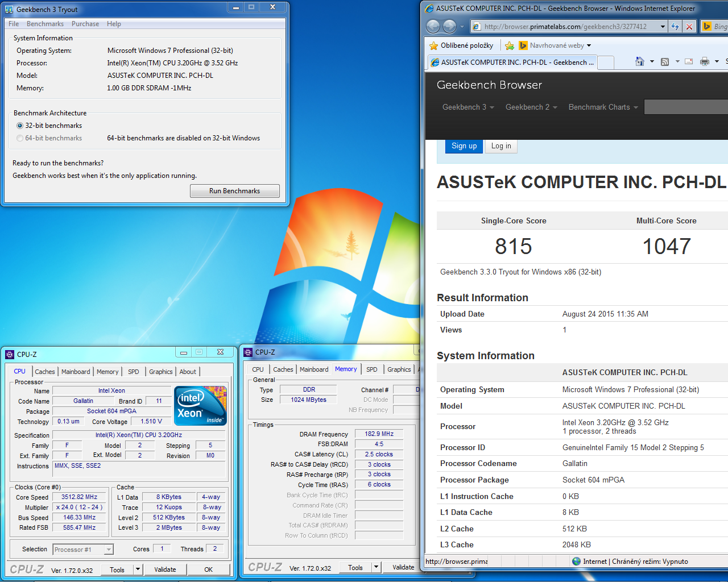Click the Log in button
The height and width of the screenshot is (582, 728).
coord(501,146)
